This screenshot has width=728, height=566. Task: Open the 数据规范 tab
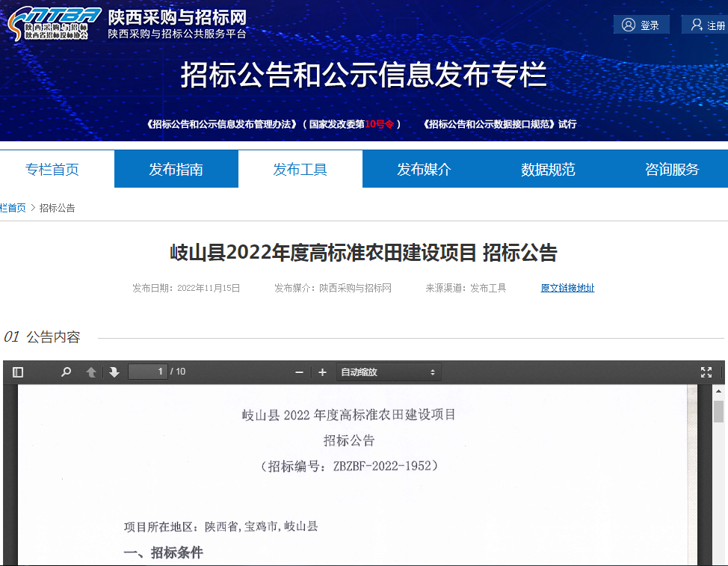pyautogui.click(x=548, y=169)
